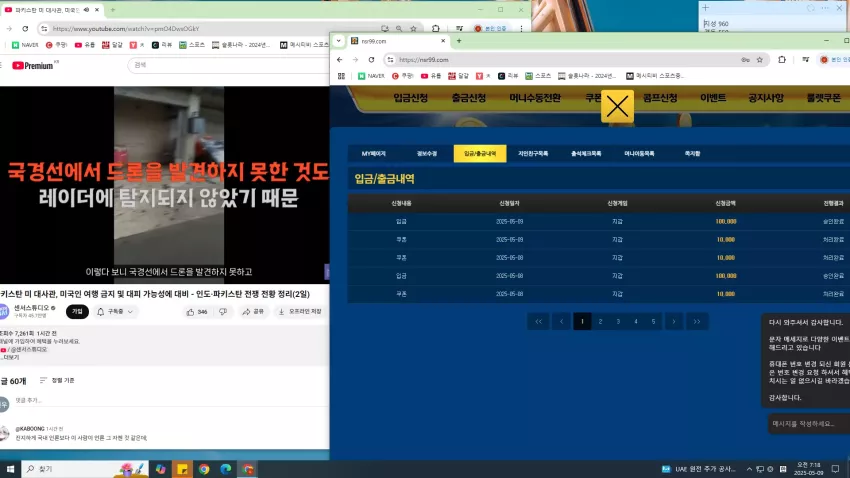Image resolution: width=850 pixels, height=478 pixels.
Task: Select the 입금/출금내역 tab
Action: pyautogui.click(x=480, y=153)
